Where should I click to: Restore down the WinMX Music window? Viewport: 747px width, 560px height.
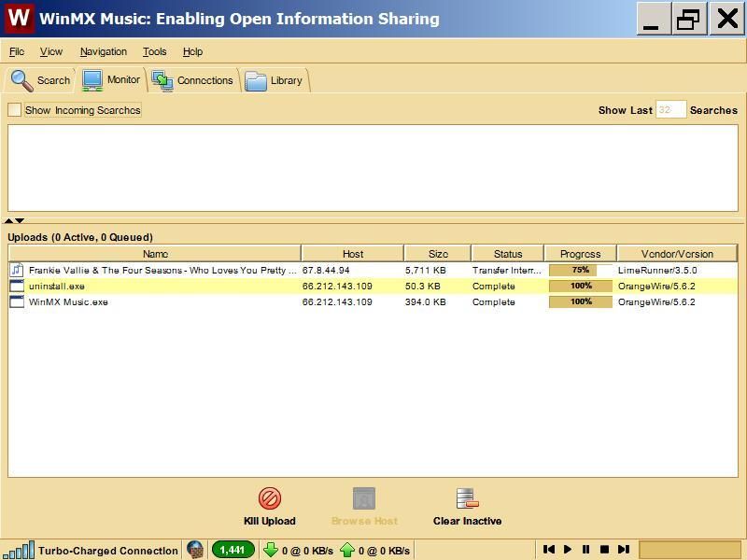689,19
